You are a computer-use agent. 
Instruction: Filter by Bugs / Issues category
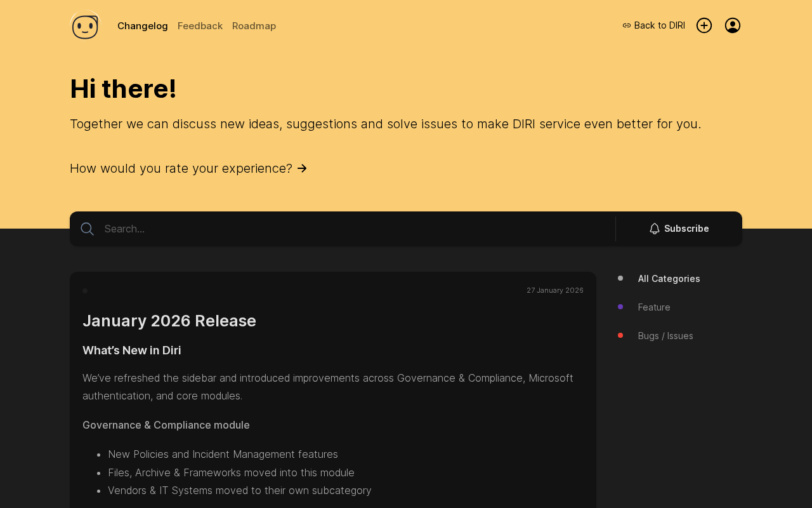[665, 336]
